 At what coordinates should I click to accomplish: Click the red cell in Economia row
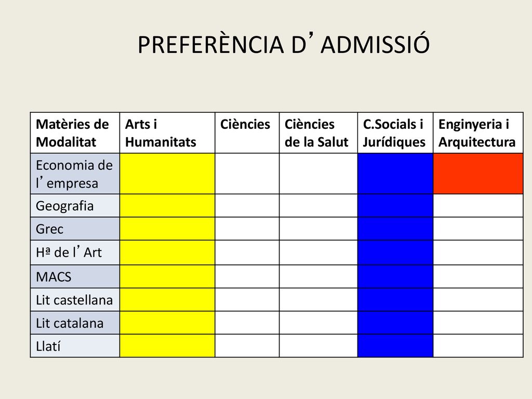coord(478,174)
